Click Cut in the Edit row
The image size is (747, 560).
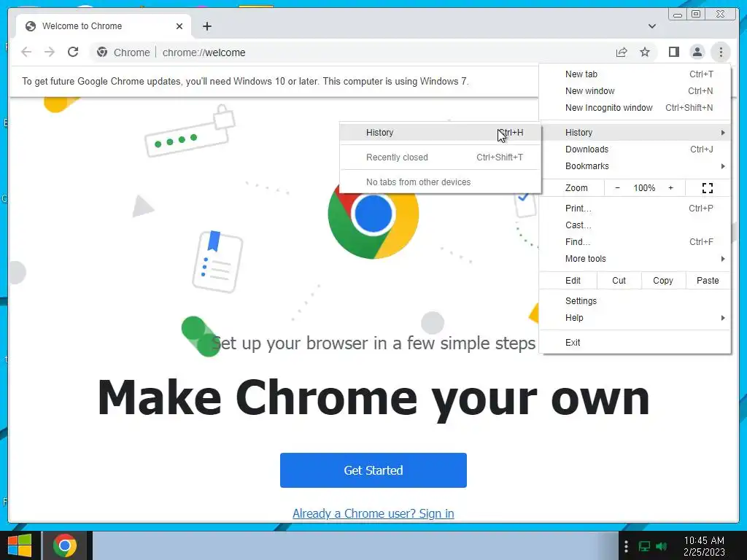[619, 281]
